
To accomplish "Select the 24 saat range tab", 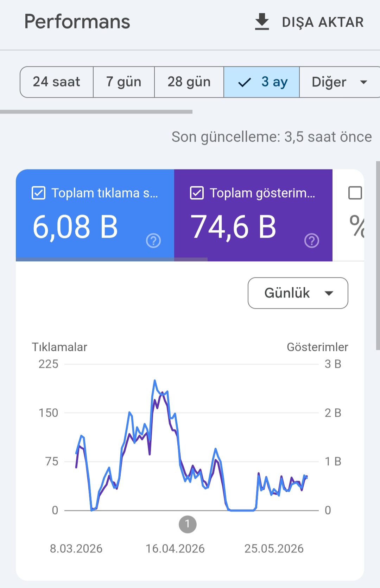I will click(x=57, y=82).
